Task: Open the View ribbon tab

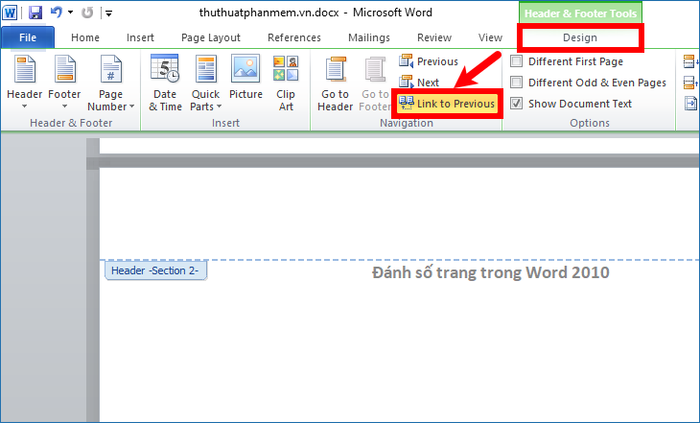Action: [490, 37]
